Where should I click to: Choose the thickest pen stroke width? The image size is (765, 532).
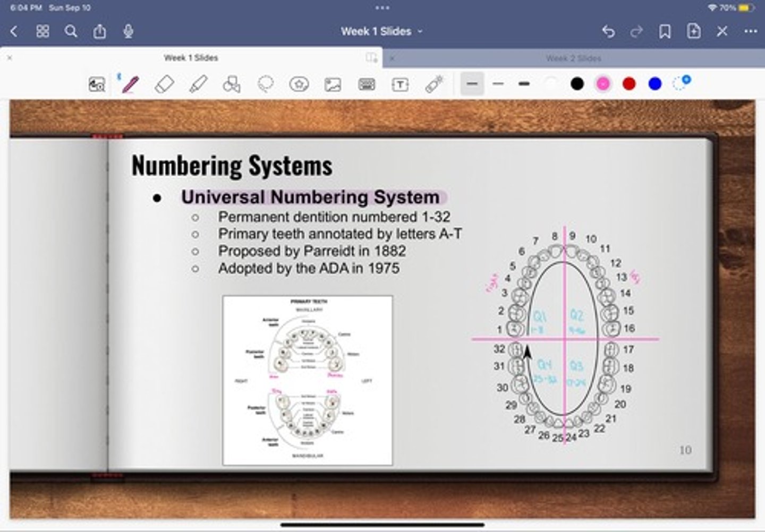click(524, 84)
